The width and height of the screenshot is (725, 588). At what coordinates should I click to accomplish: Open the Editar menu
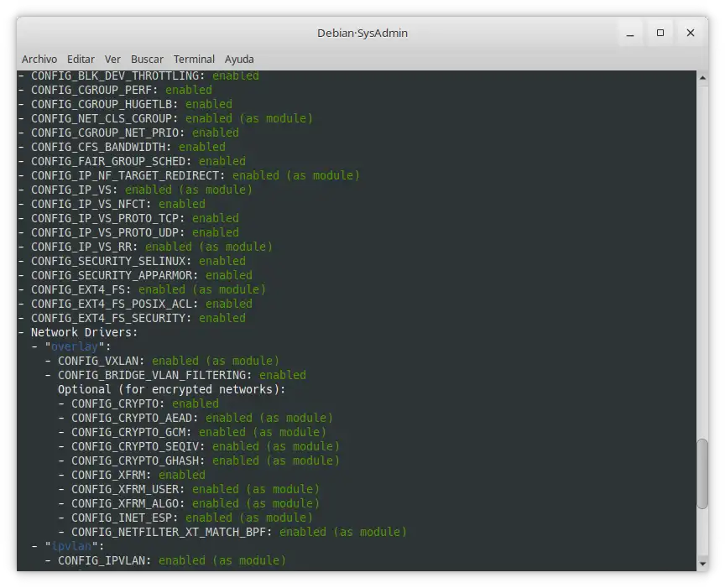(x=81, y=60)
